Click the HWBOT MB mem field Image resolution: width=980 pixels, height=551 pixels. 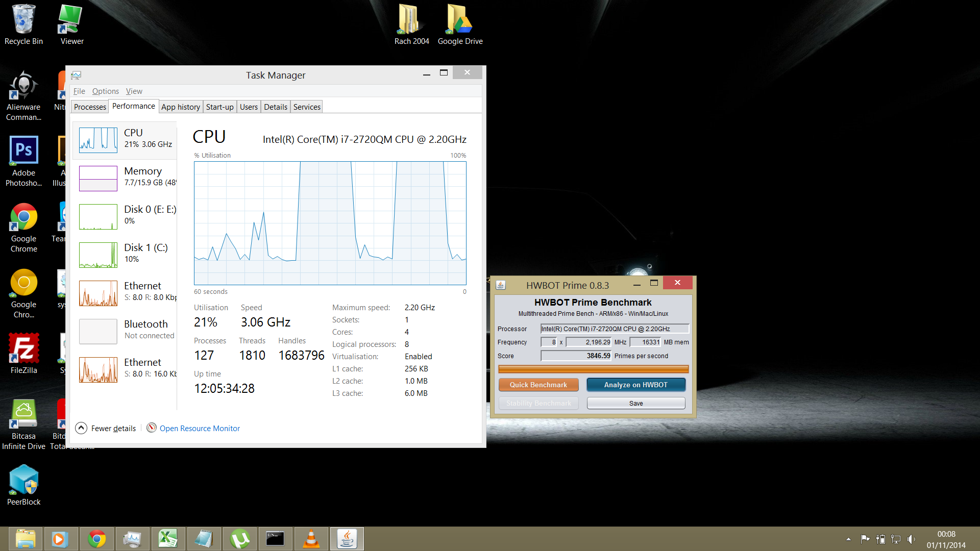(645, 342)
